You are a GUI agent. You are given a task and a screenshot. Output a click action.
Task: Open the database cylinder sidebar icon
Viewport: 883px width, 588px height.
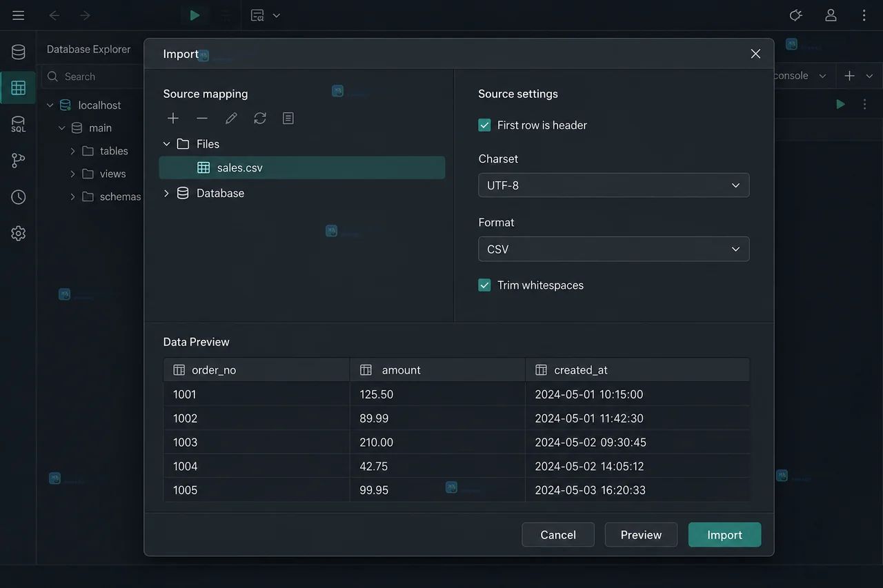pos(19,52)
